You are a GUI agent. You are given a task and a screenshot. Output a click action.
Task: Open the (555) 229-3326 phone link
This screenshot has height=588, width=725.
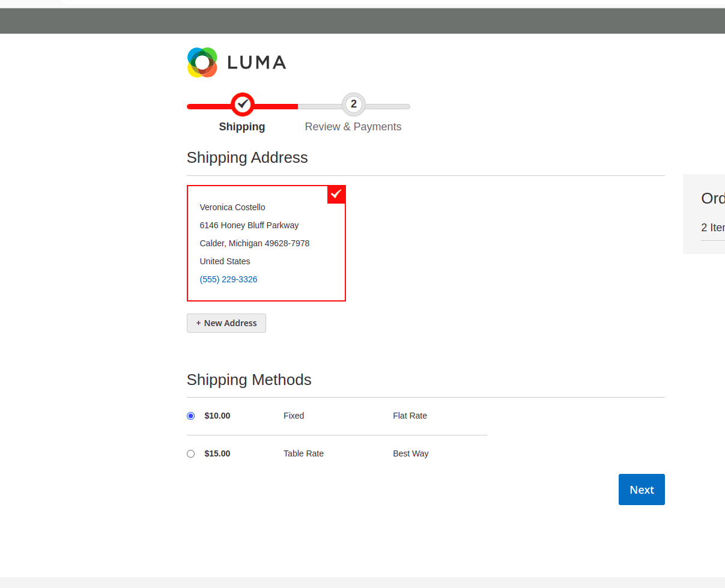(x=228, y=279)
